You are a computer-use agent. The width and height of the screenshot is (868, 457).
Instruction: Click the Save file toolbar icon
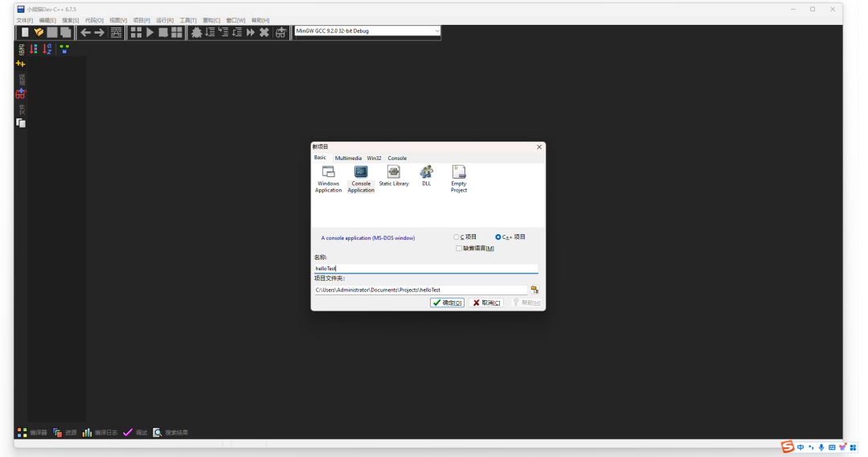(52, 33)
